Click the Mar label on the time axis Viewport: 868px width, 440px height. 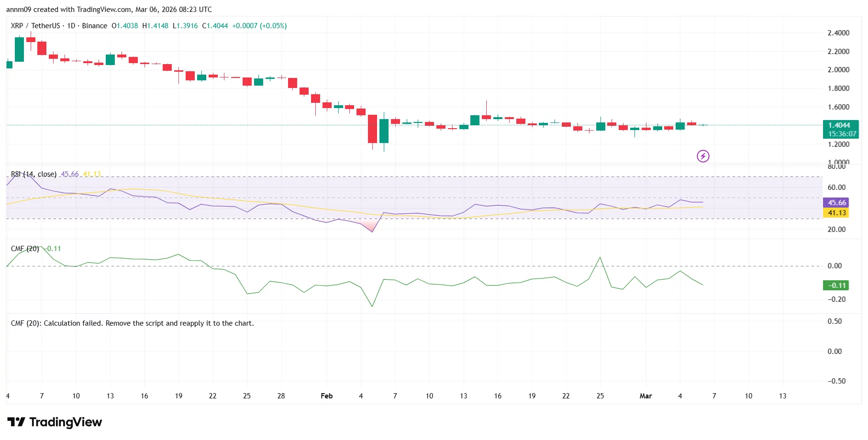(646, 396)
